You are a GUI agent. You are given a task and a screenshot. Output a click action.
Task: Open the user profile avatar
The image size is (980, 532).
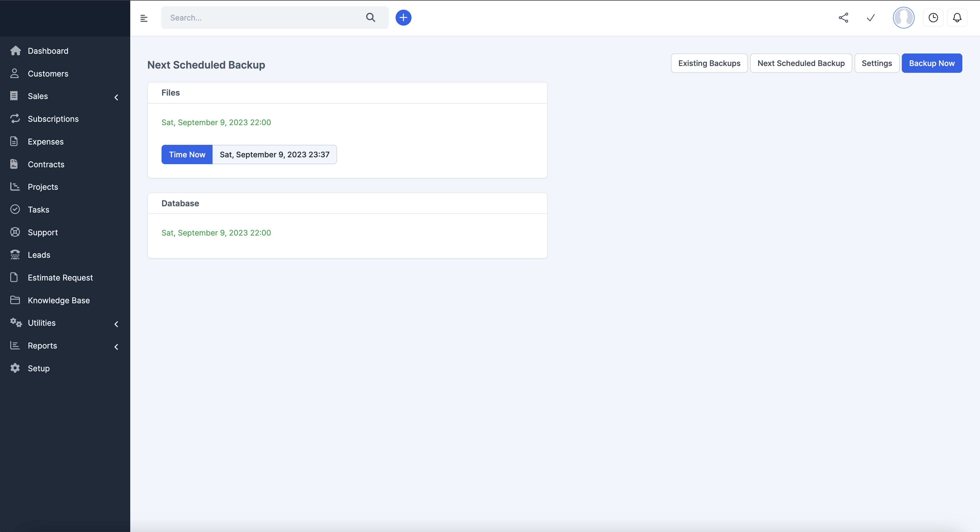(903, 18)
